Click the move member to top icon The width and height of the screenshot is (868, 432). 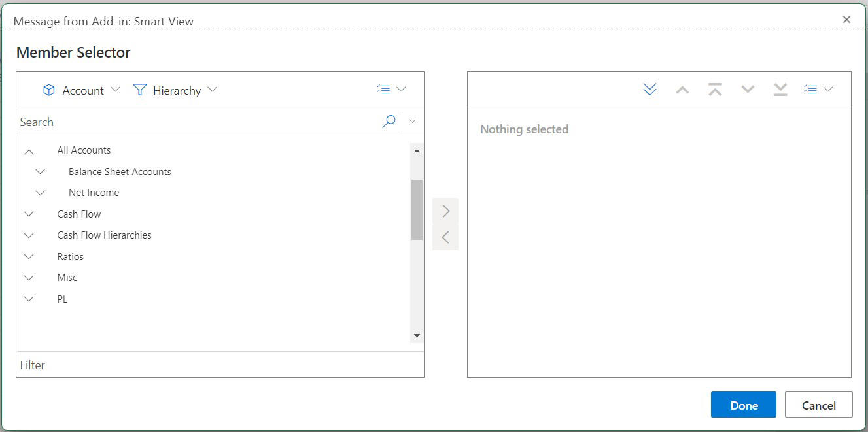coord(715,89)
